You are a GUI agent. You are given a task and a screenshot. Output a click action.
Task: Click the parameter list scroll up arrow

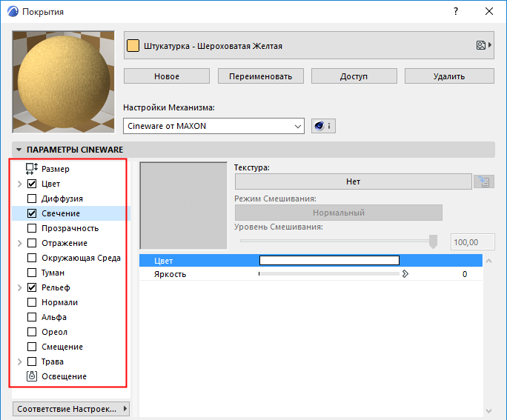489,261
